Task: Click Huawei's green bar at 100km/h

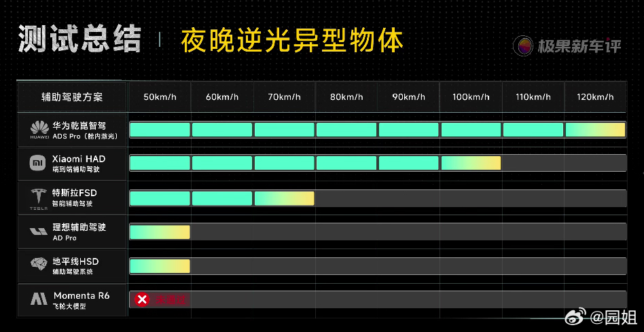Action: pyautogui.click(x=471, y=130)
